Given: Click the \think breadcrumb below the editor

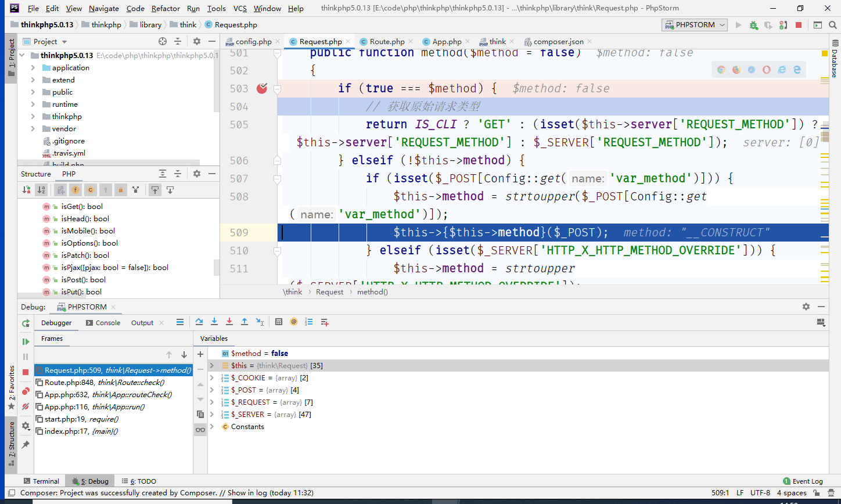Looking at the screenshot, I should click(x=293, y=292).
